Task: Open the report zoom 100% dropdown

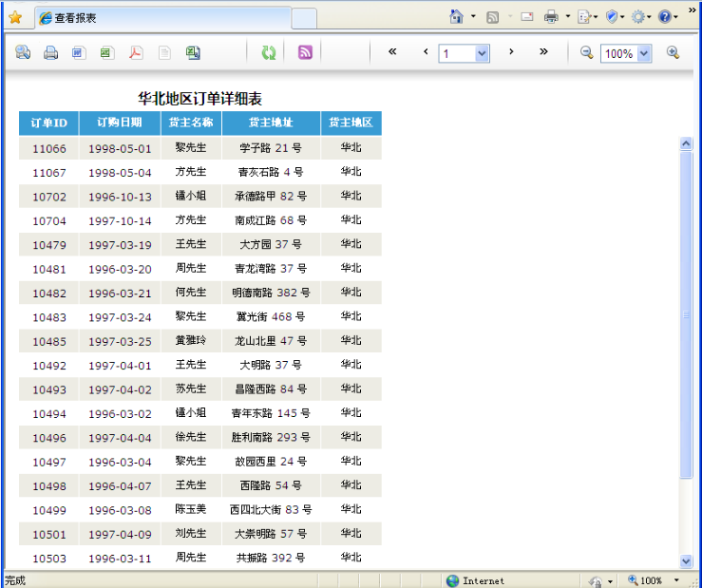Action: [644, 54]
